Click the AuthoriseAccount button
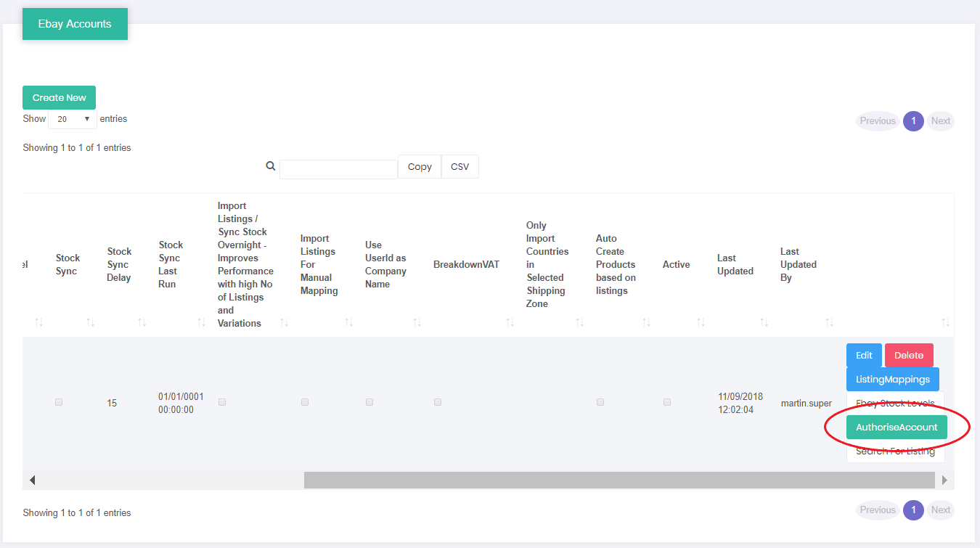The height and width of the screenshot is (548, 980). [x=897, y=427]
